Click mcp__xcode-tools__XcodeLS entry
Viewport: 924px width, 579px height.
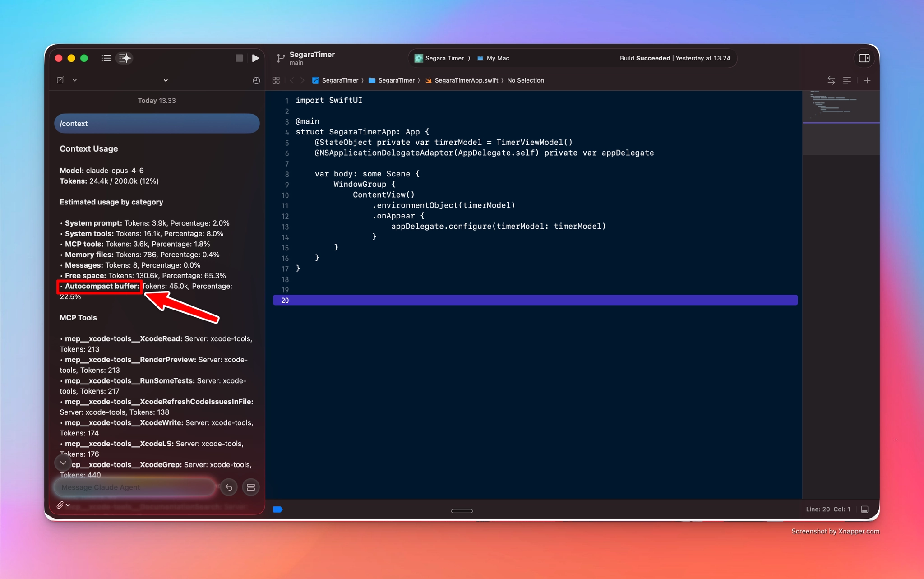click(152, 449)
